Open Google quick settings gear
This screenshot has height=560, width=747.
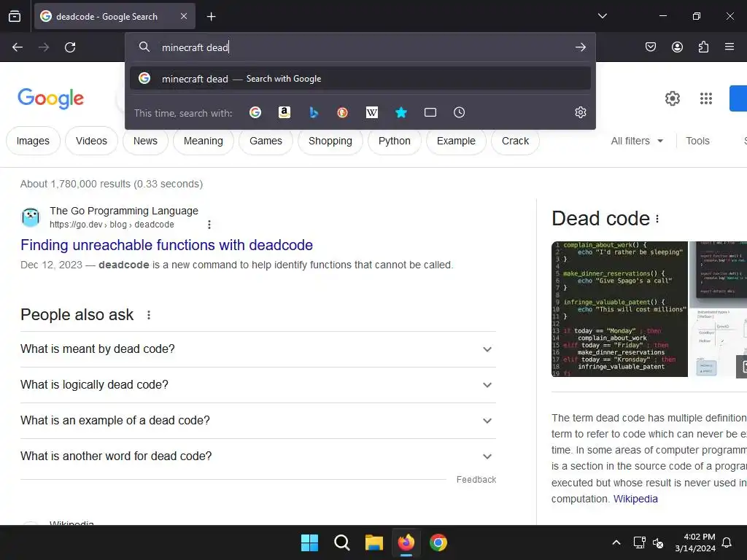coord(672,98)
